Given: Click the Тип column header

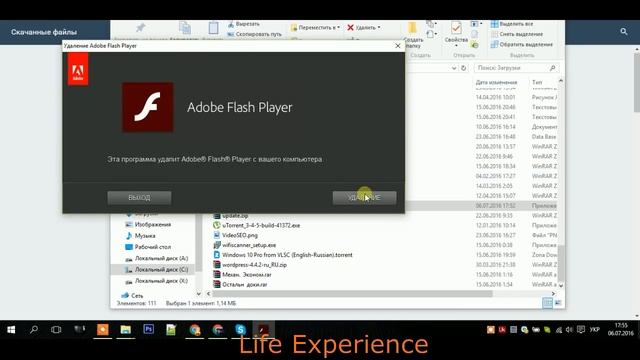Looking at the screenshot, I should 537,82.
